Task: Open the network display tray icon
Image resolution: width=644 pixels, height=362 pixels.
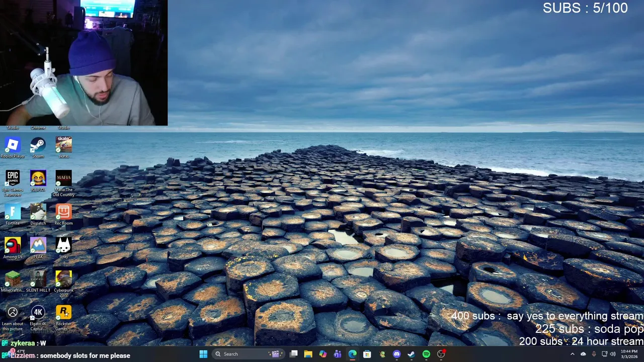Action: pos(604,354)
